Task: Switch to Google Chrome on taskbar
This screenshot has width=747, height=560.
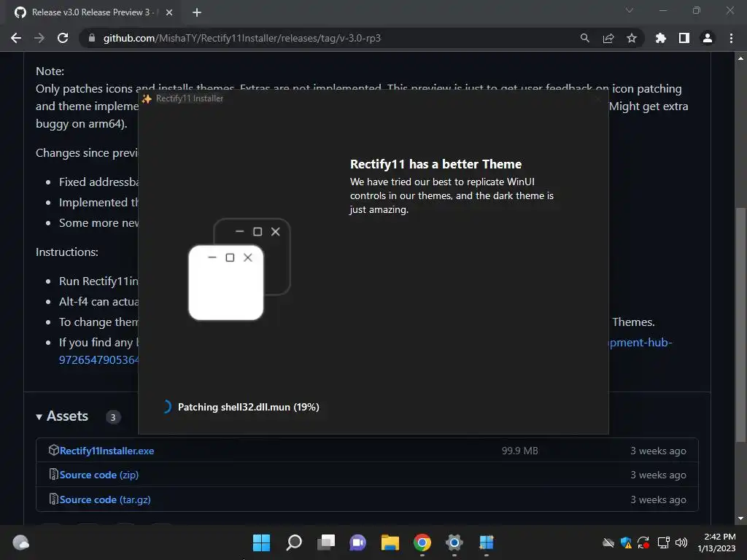Action: [422, 542]
